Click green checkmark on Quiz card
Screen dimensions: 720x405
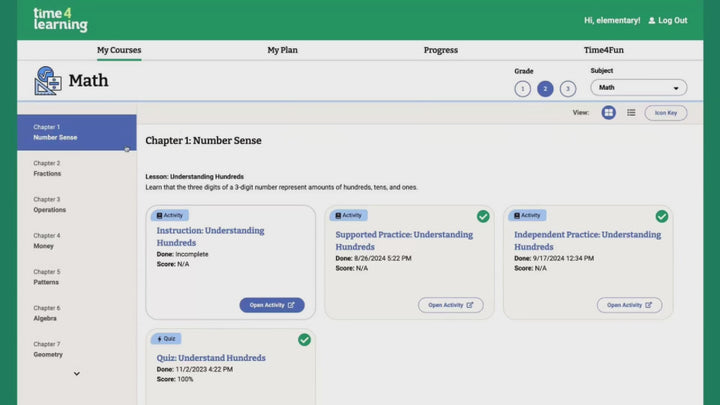click(304, 340)
